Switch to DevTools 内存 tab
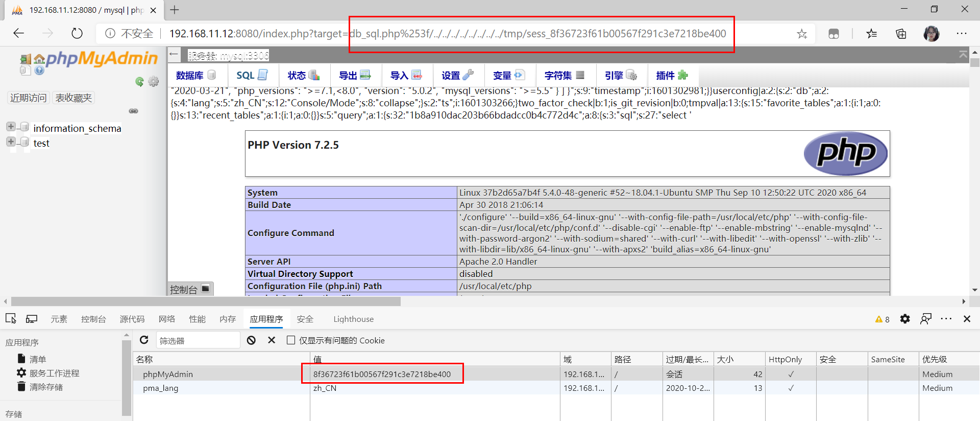This screenshot has height=421, width=980. click(x=228, y=319)
